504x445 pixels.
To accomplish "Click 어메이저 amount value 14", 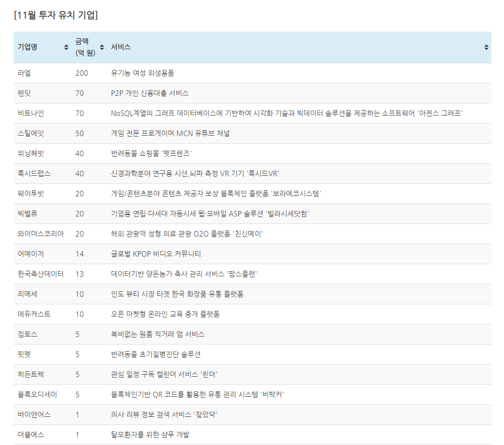I will coord(79,254).
